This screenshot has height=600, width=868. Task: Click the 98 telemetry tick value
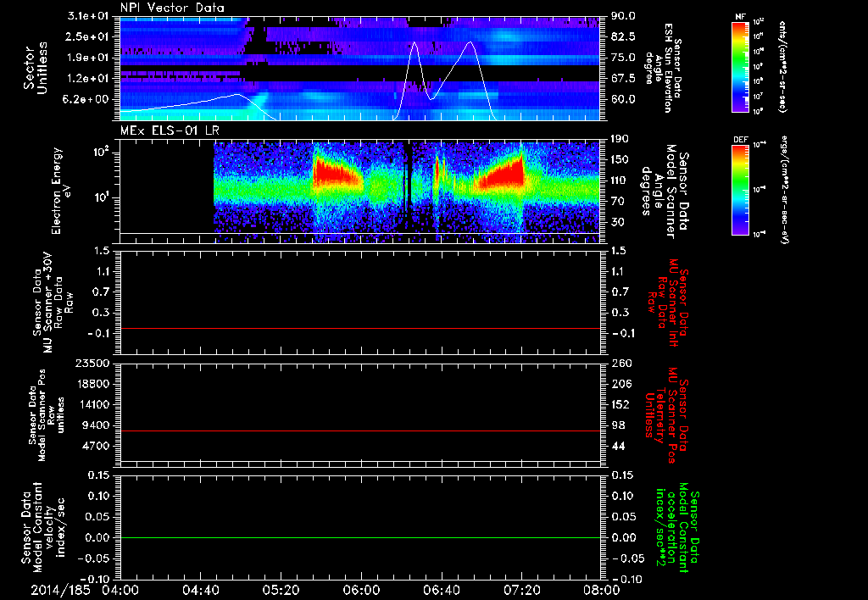pyautogui.click(x=619, y=425)
